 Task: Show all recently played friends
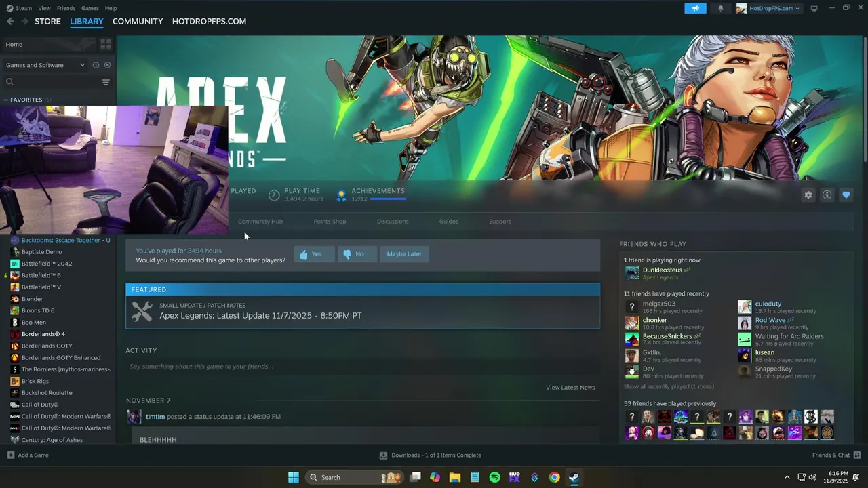pos(669,386)
